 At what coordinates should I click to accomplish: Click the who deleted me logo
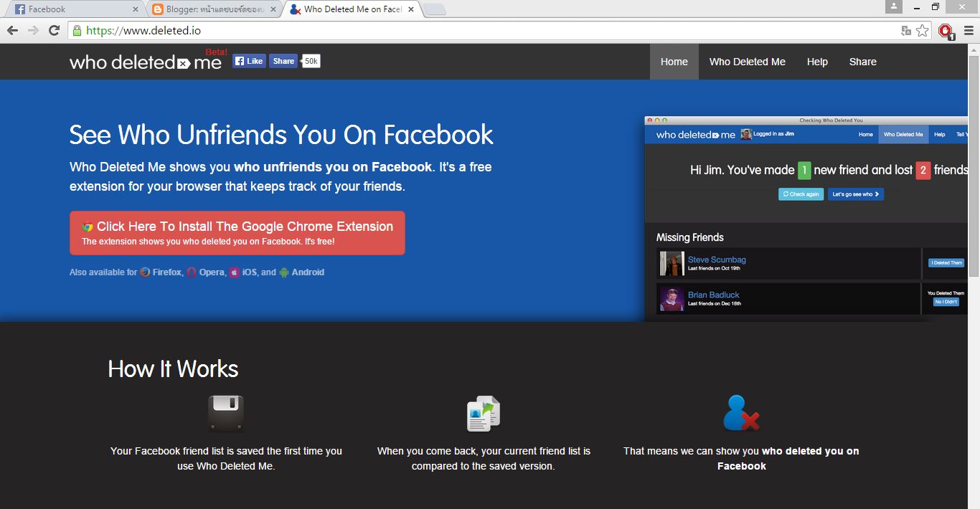[146, 62]
